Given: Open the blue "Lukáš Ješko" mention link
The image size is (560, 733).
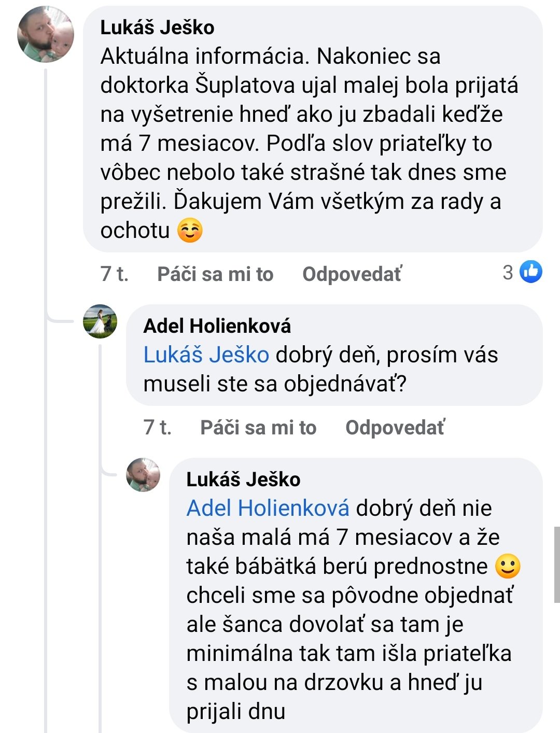Looking at the screenshot, I should point(206,355).
